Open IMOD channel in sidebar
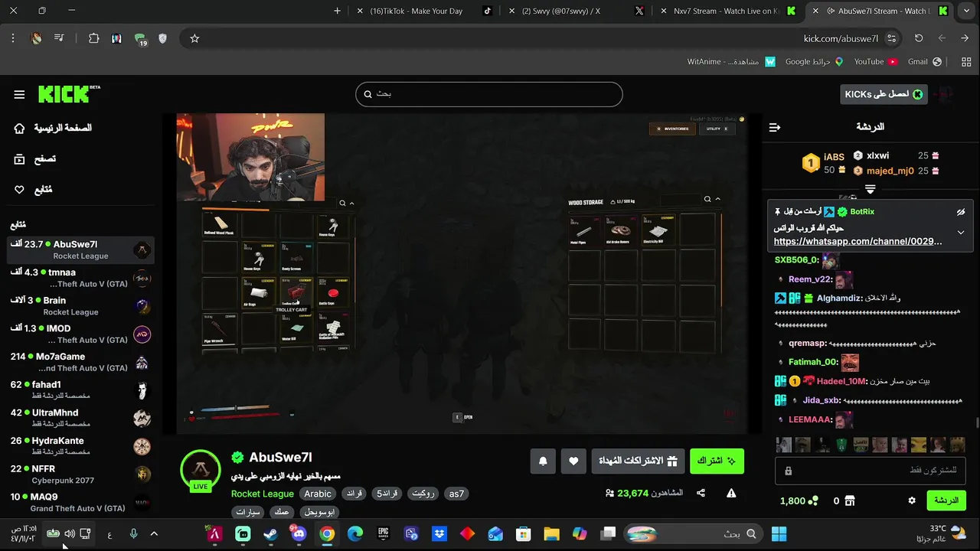This screenshot has height=551, width=980. [80, 334]
